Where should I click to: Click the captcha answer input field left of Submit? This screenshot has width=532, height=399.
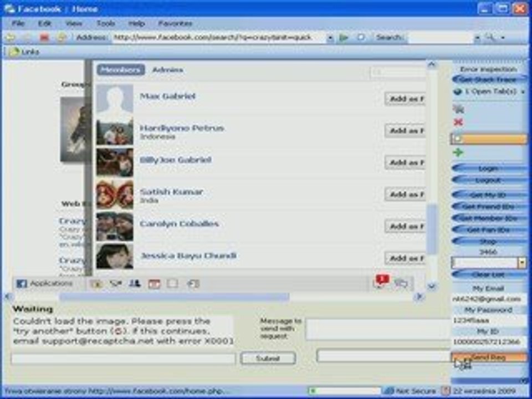[x=123, y=359]
